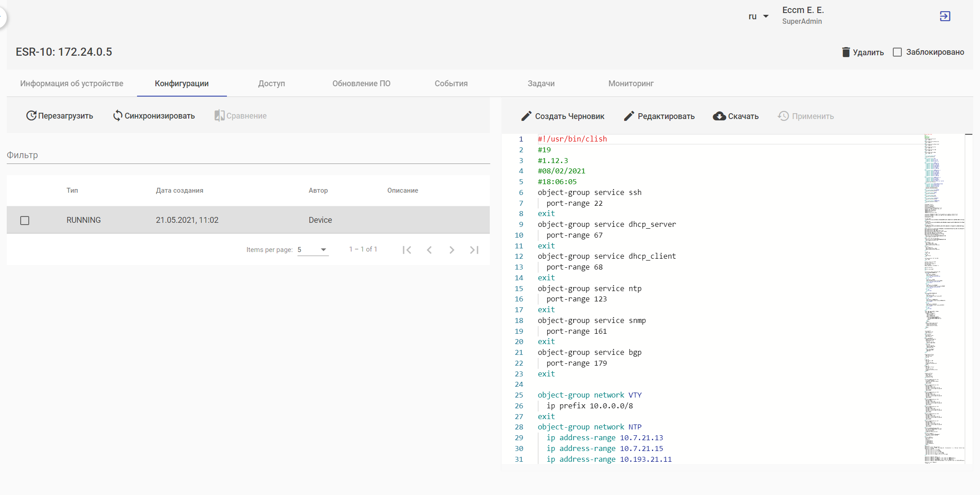980x495 pixels.
Task: Open the ru language dropdown
Action: click(758, 17)
